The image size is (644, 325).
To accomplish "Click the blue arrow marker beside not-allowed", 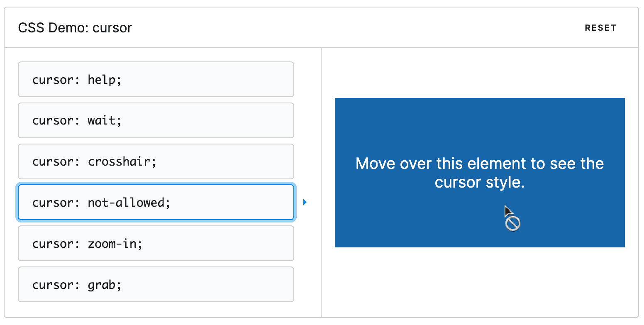I will pyautogui.click(x=305, y=202).
